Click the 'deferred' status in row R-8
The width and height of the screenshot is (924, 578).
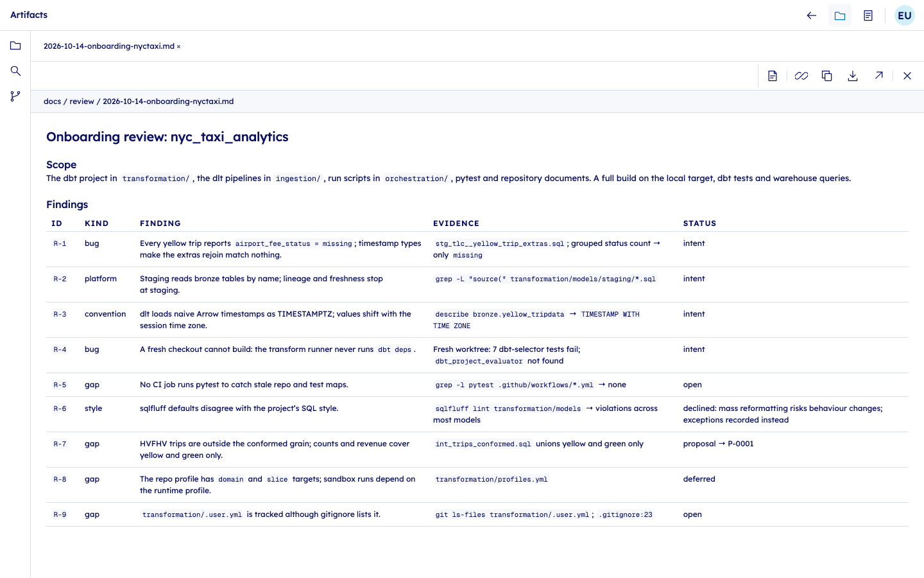tap(699, 479)
